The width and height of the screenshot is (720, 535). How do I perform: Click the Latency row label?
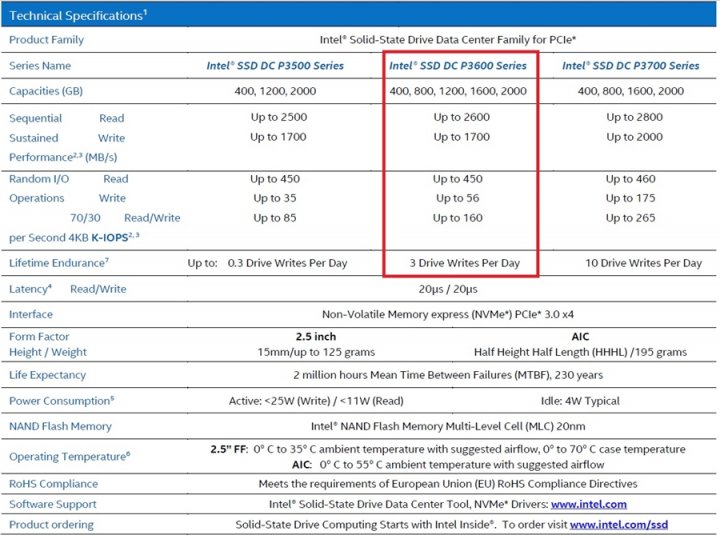coord(30,289)
